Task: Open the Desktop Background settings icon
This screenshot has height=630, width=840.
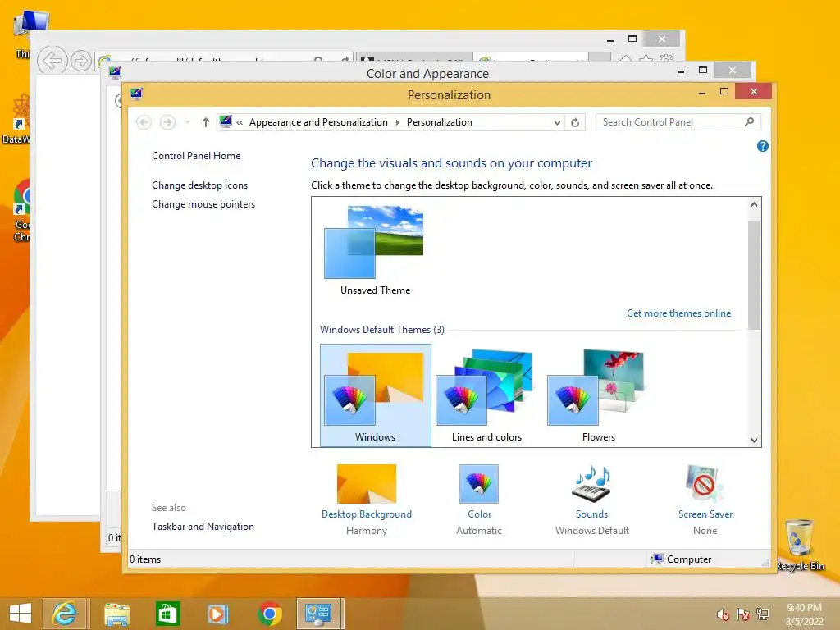Action: tap(367, 483)
